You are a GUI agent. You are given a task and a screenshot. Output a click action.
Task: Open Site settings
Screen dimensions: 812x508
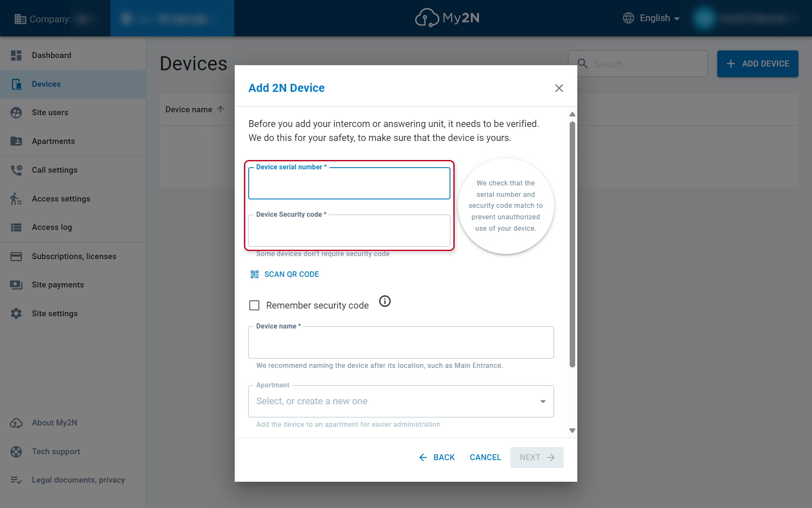pos(73,313)
